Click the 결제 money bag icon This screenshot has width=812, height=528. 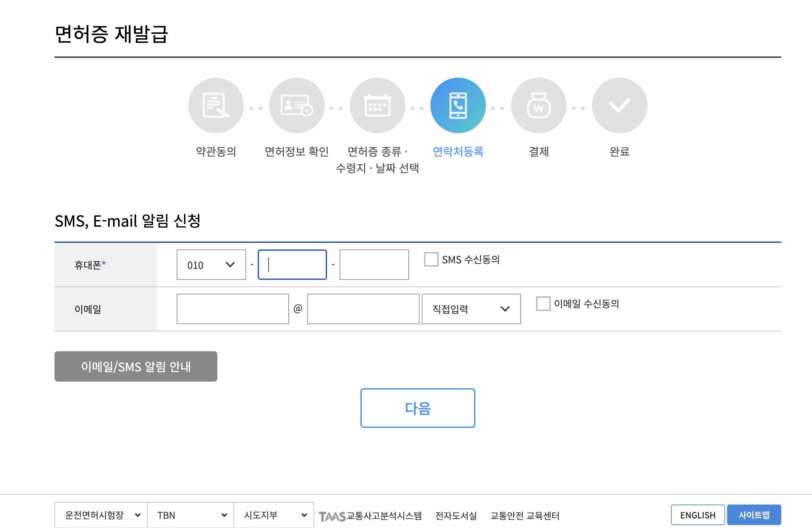538,105
